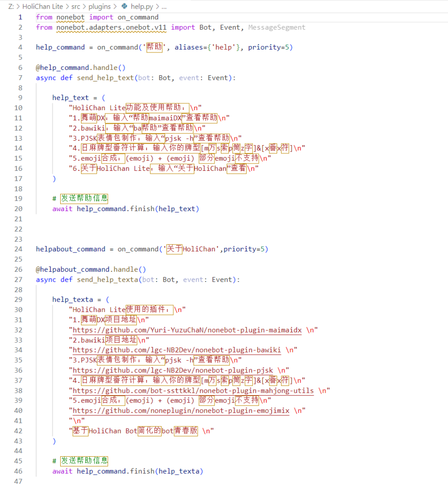Click '(emoji) + (emoji)' on line 15
Image resolution: width=448 pixels, height=497 pixels.
tap(160, 158)
